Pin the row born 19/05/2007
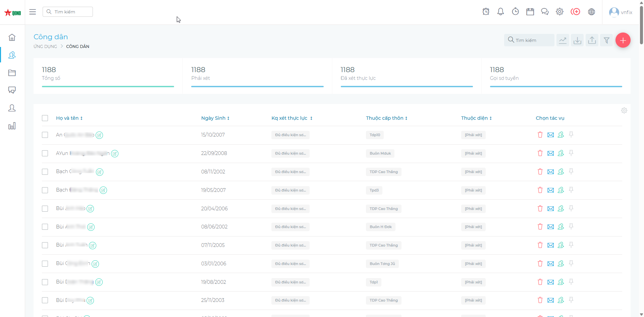 click(571, 190)
